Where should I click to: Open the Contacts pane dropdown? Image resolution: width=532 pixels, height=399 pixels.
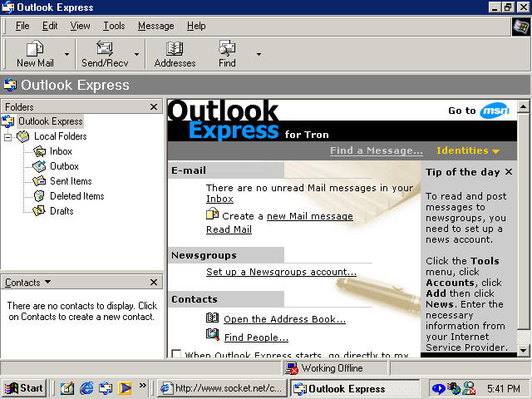[x=48, y=282]
